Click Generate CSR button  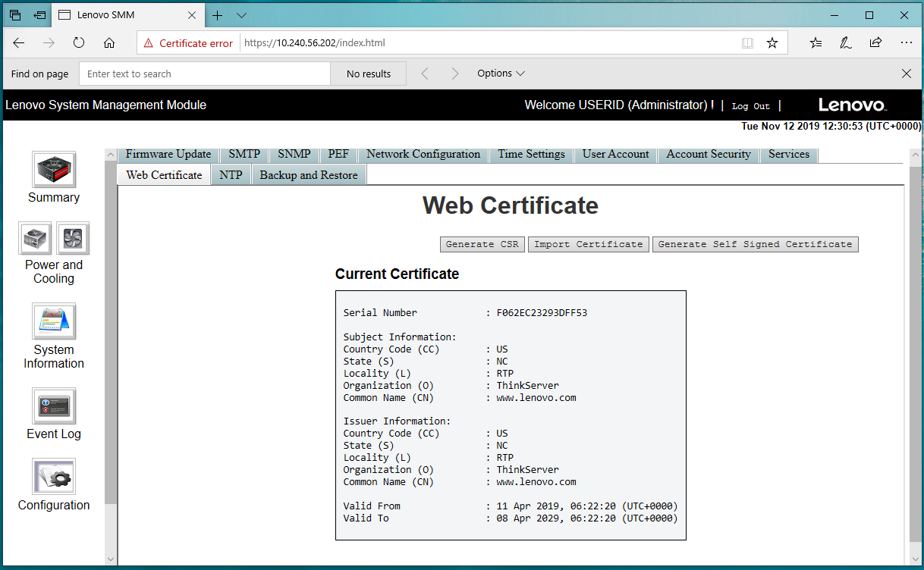click(482, 244)
